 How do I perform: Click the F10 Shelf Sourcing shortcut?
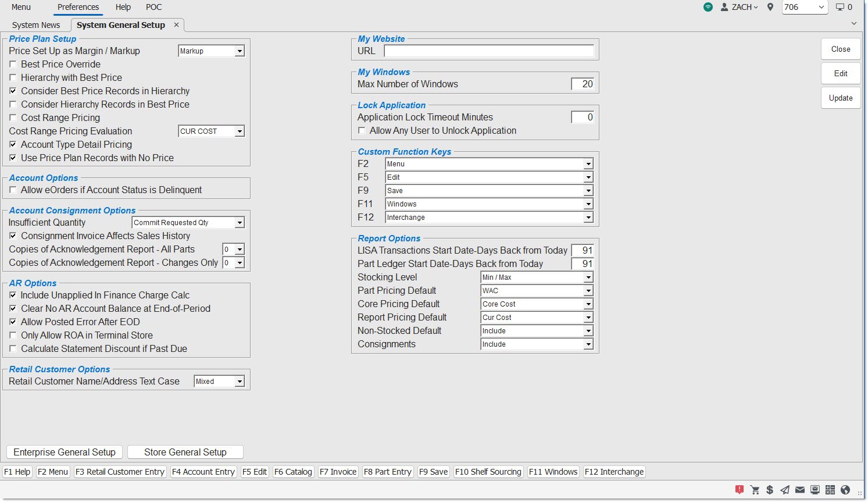click(x=488, y=472)
